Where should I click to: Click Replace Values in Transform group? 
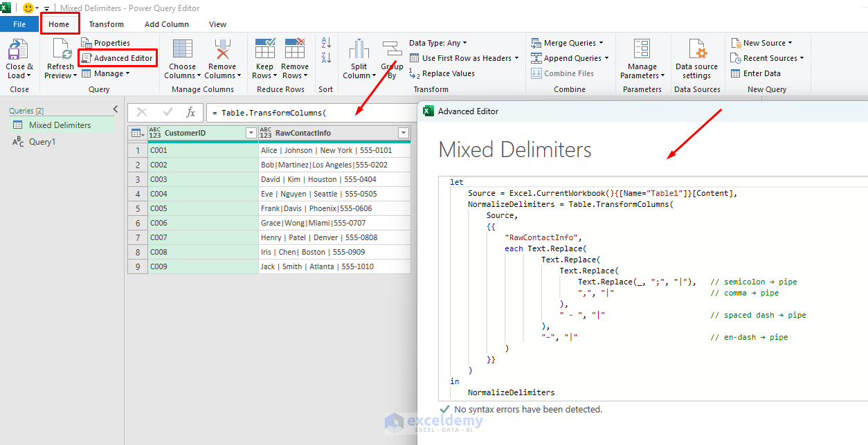[442, 73]
